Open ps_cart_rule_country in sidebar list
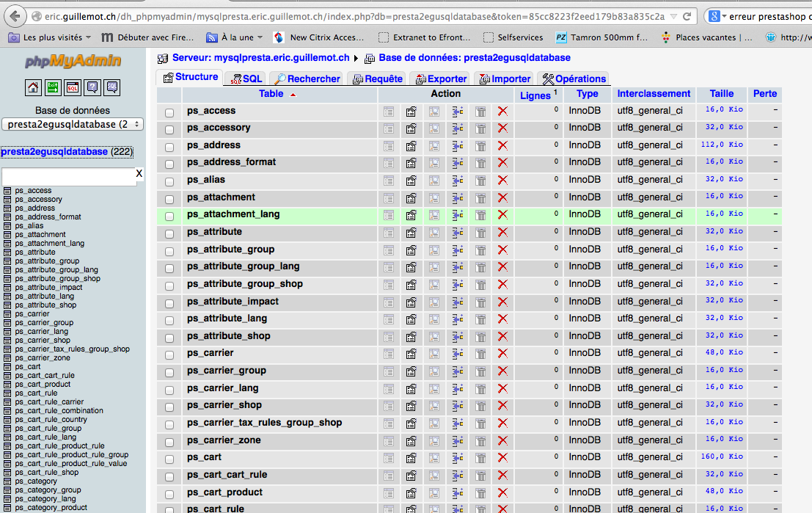The width and height of the screenshot is (812, 513). click(x=51, y=420)
